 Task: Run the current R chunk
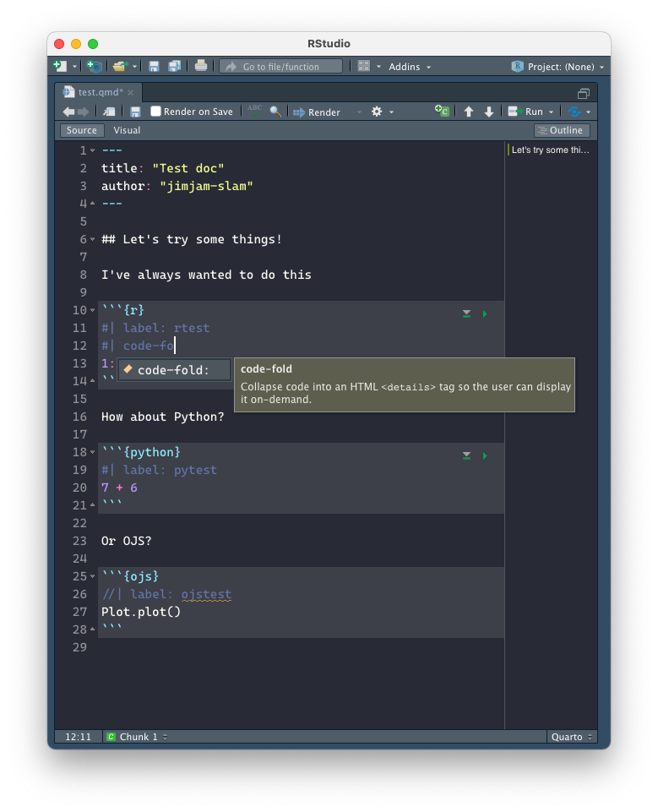(484, 313)
